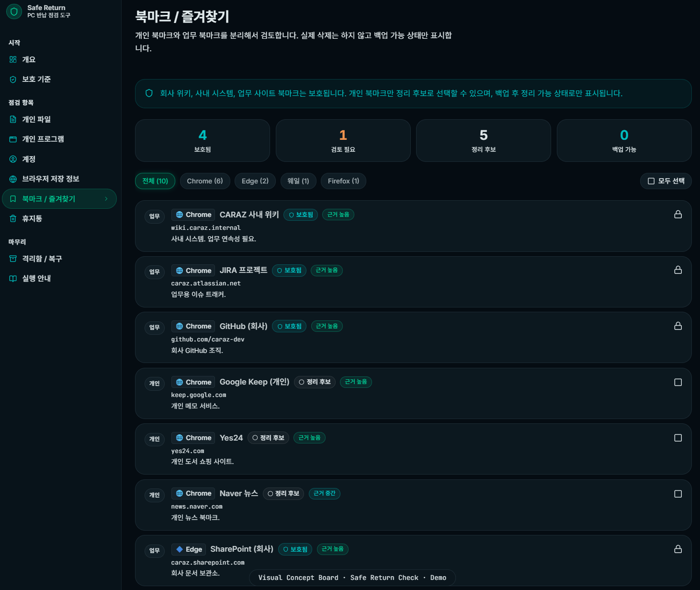The width and height of the screenshot is (700, 590).
Task: Switch to the Edge (2) filter tab
Action: coord(255,181)
